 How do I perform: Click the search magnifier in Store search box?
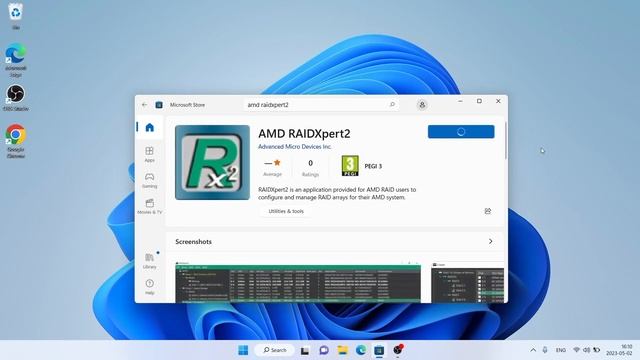(392, 104)
